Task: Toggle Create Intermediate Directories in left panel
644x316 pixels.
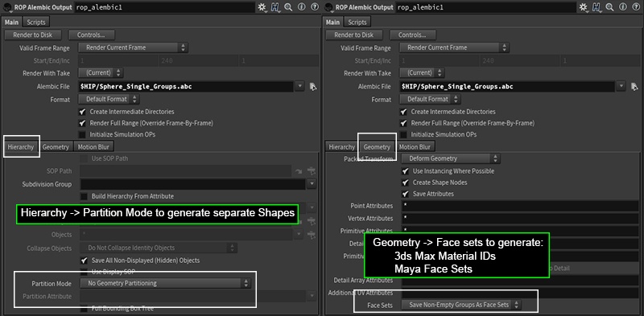Action: pyautogui.click(x=82, y=112)
